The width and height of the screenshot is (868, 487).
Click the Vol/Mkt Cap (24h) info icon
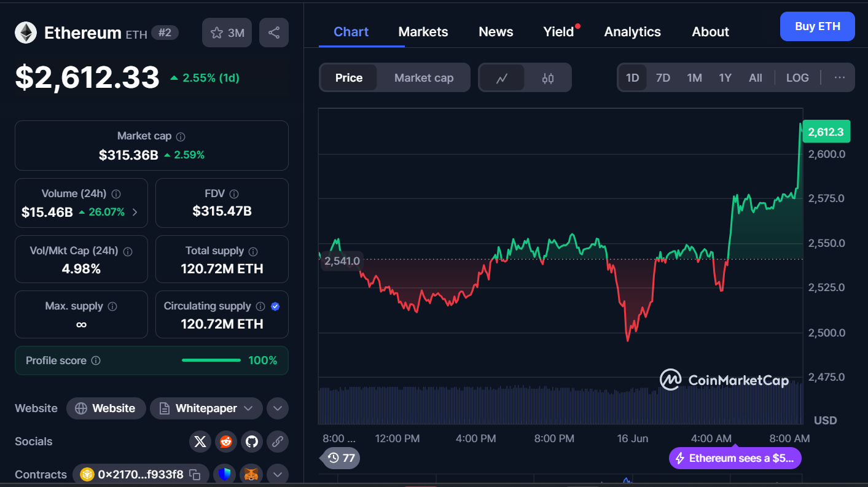128,251
